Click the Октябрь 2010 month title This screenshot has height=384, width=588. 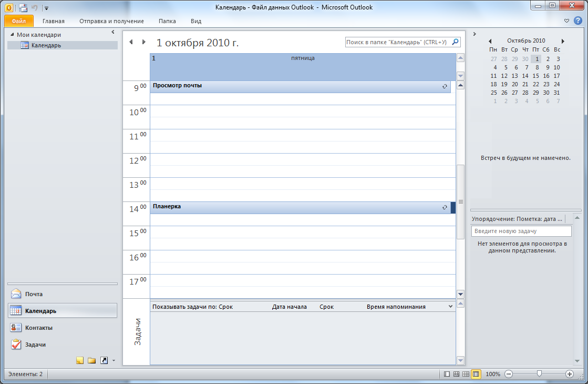tap(526, 41)
